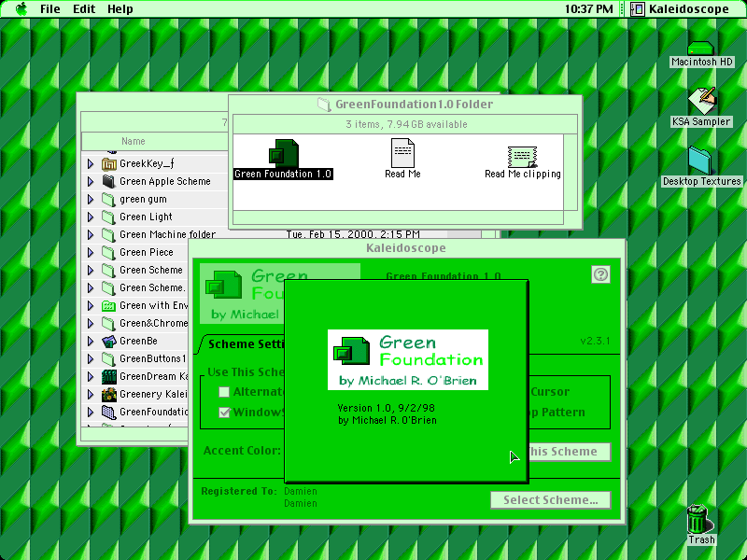The image size is (747, 560).
Task: Expand the GreenBe row
Action: 91,341
